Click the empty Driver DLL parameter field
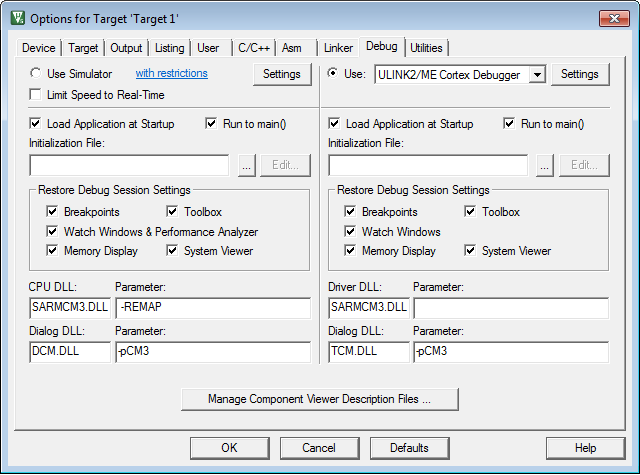This screenshot has height=475, width=640. (511, 308)
